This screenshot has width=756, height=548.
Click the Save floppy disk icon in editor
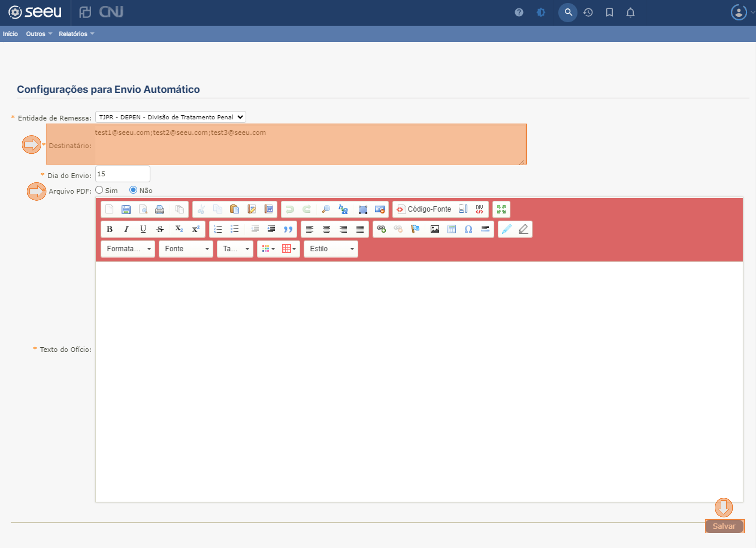[x=126, y=209]
